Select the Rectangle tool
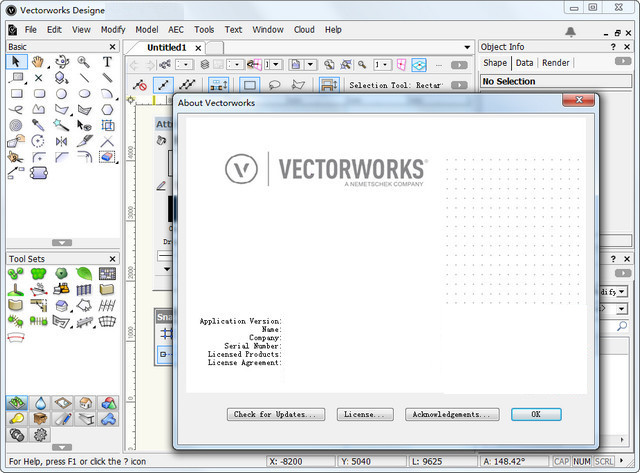Viewport: 640px width, 473px height. pos(16,94)
